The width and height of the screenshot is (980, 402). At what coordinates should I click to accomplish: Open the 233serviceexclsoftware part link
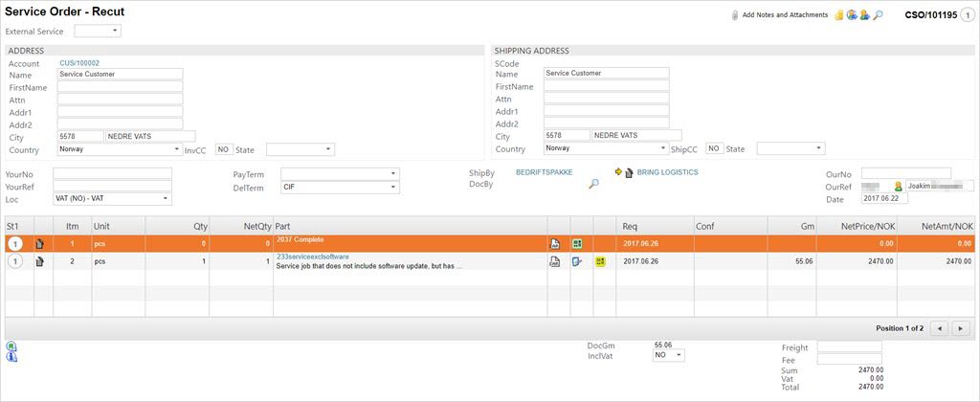[312, 257]
